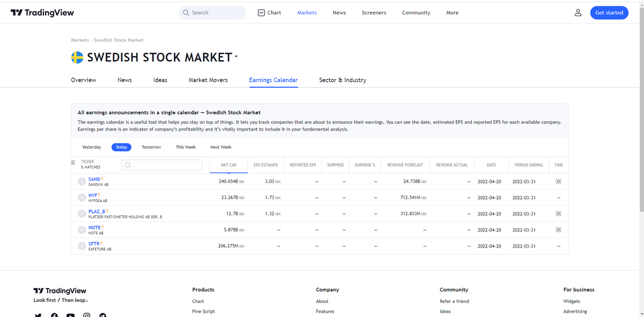This screenshot has width=644, height=317.
Task: Click the sun time icon in the PLAZ_B row
Action: click(559, 214)
